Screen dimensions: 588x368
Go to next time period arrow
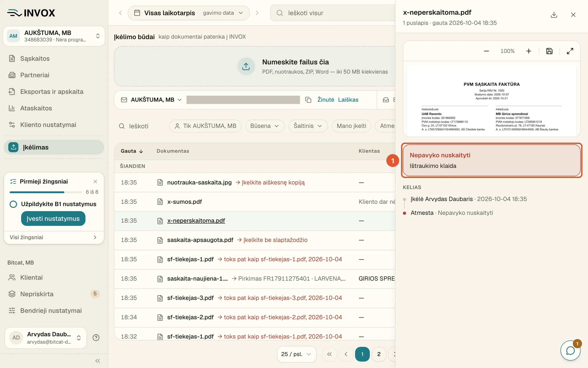click(x=257, y=13)
